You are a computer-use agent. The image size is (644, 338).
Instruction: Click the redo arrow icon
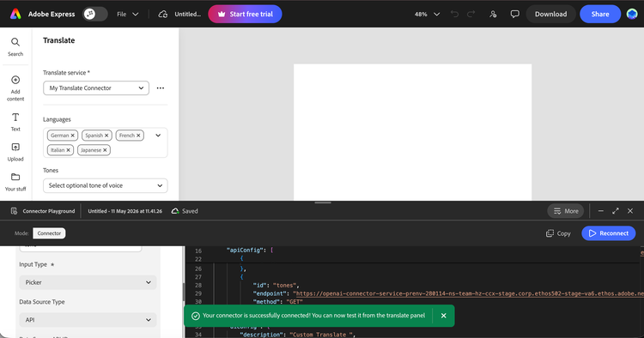(x=471, y=14)
